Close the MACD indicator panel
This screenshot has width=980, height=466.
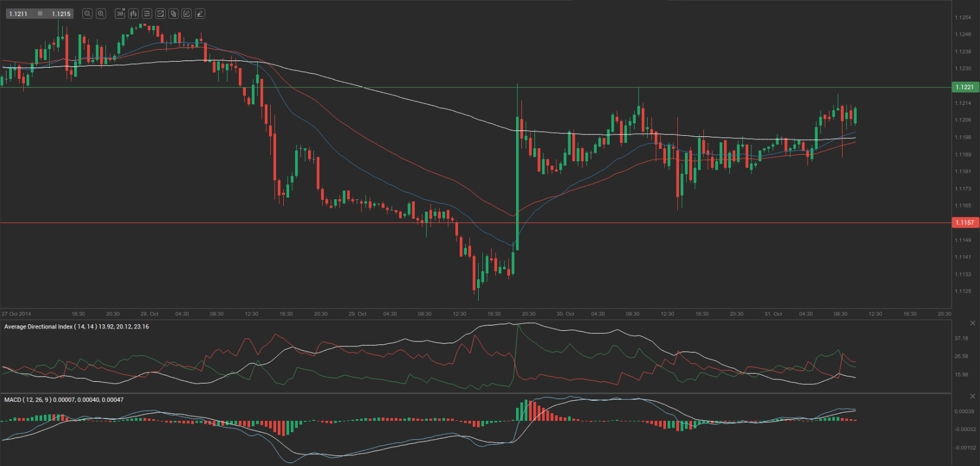[972, 396]
